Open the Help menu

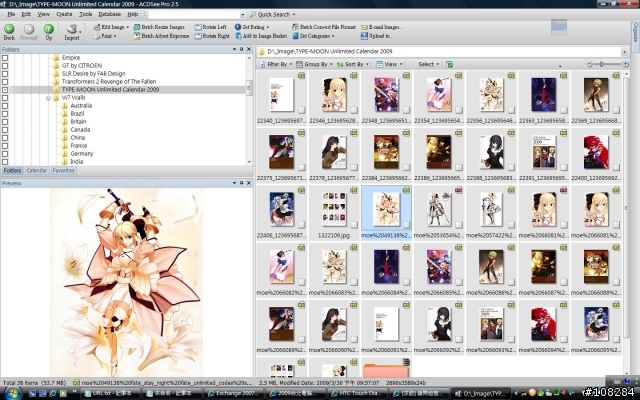133,14
